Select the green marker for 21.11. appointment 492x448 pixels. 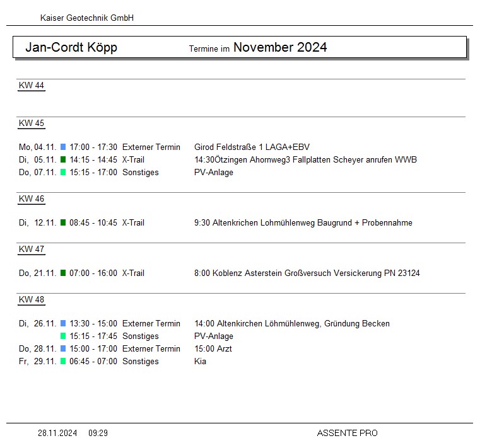63,273
